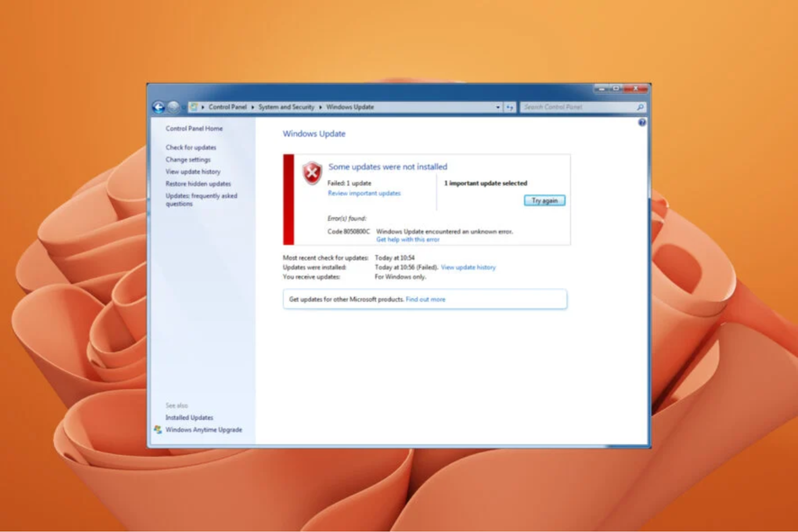Open Change settings from the sidebar
This screenshot has width=798, height=532.
tap(188, 159)
